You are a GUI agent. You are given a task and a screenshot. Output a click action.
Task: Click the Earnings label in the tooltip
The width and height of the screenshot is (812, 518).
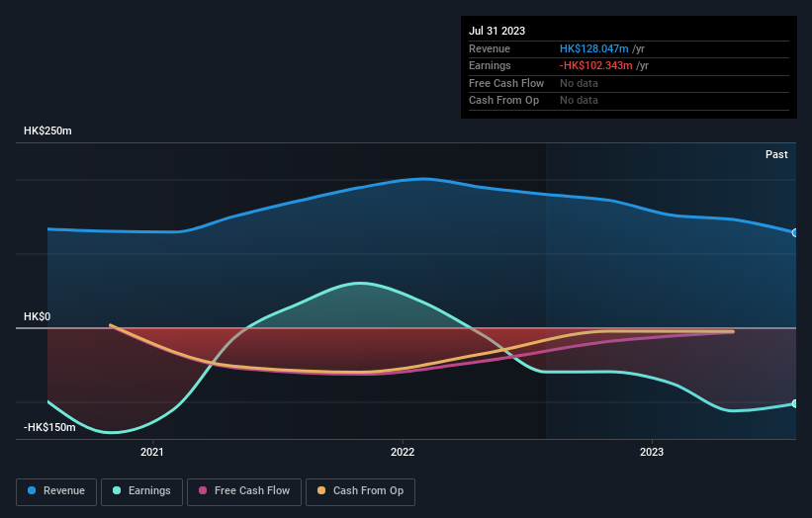tap(490, 65)
